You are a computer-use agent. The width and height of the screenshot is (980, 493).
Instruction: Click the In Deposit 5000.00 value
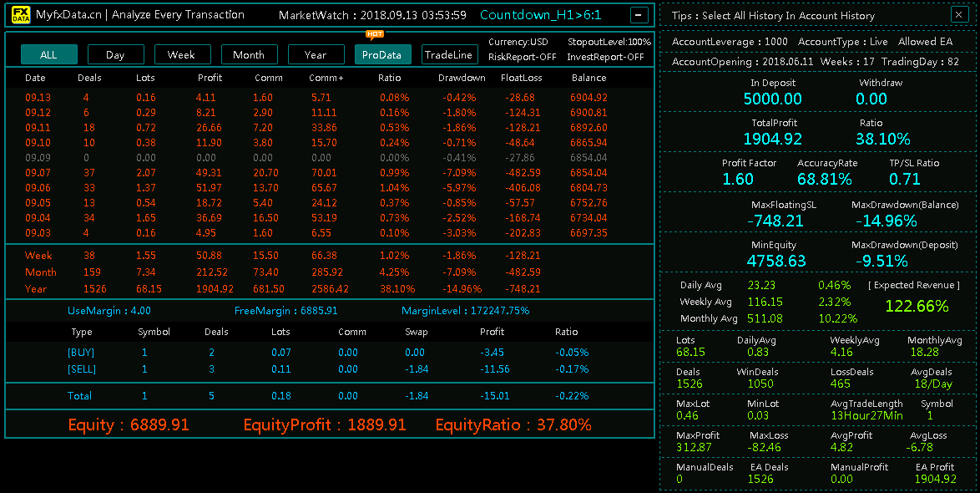tap(772, 99)
